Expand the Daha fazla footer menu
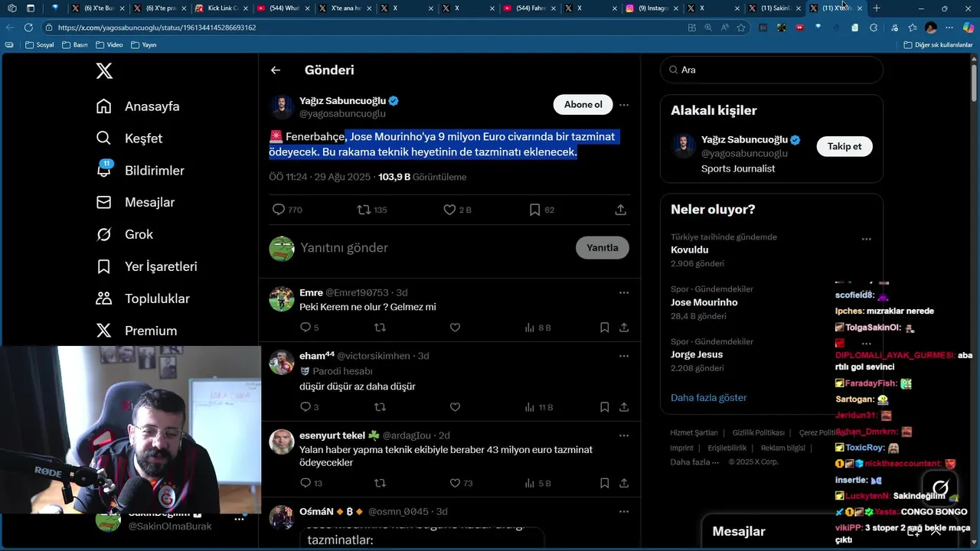Image resolution: width=980 pixels, height=551 pixels. [694, 461]
